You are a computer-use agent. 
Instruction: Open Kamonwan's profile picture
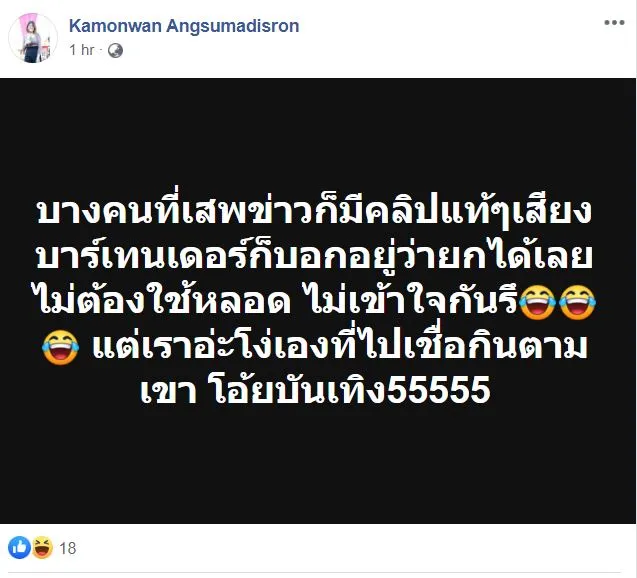(33, 38)
